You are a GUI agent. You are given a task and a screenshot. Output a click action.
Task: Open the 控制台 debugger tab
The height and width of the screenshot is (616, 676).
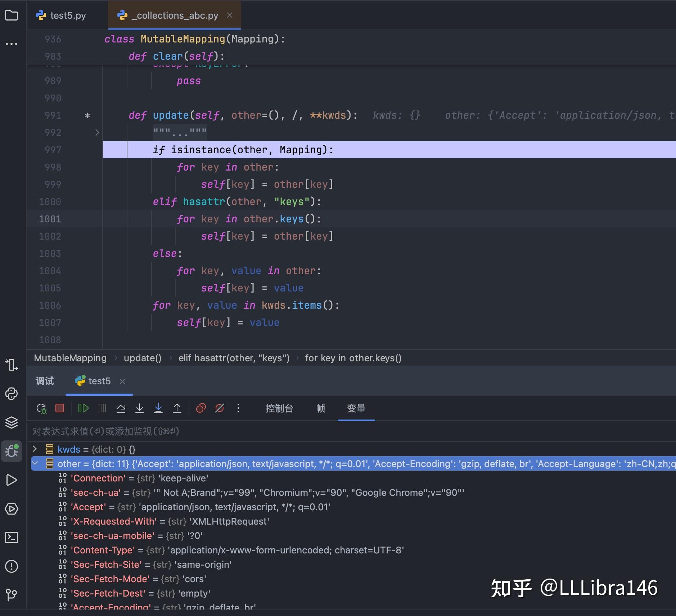click(280, 408)
